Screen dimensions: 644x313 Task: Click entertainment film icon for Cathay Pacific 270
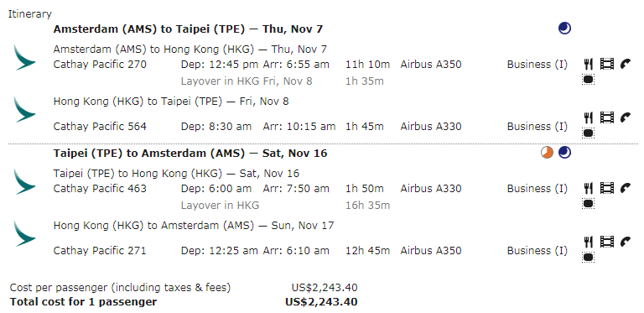[x=607, y=64]
